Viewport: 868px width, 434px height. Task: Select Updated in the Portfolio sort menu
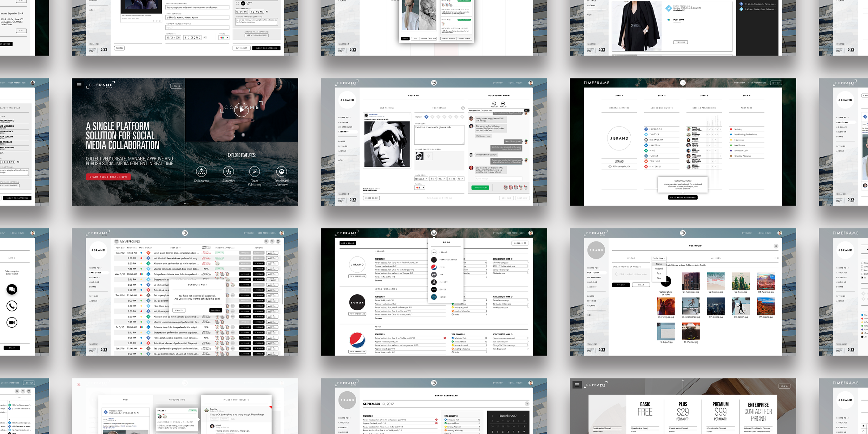point(659,269)
